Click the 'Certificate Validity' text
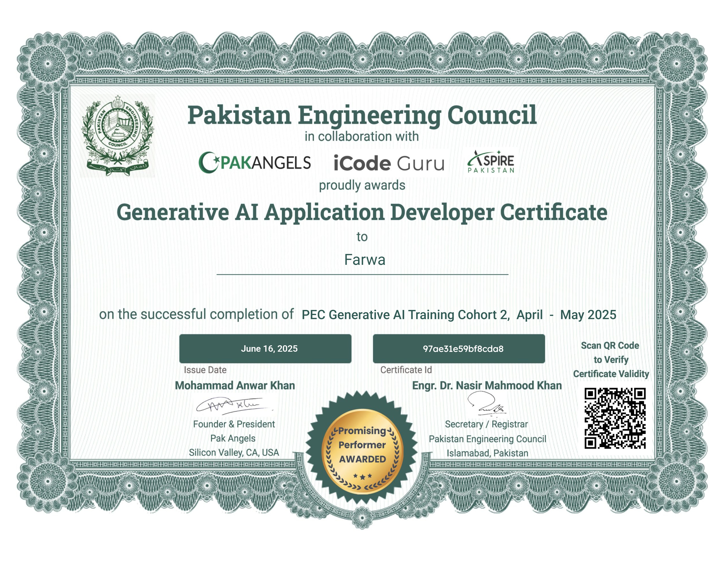The height and width of the screenshot is (562, 728). pyautogui.click(x=611, y=374)
